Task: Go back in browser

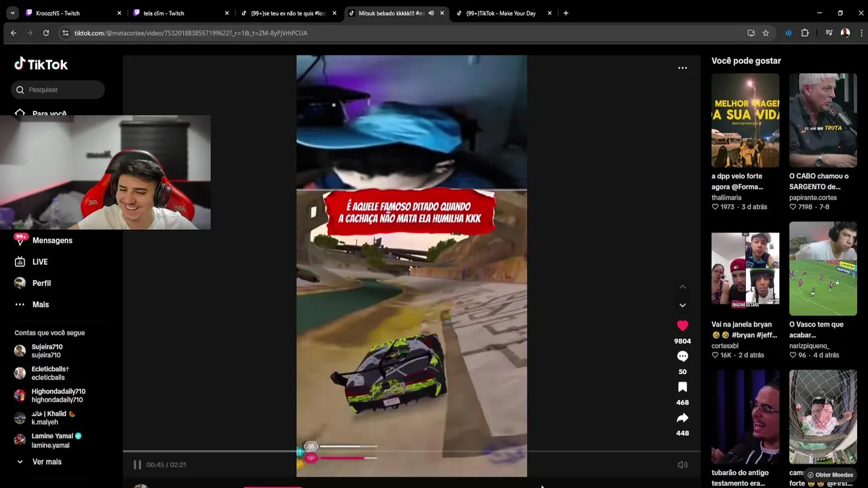Action: 14,33
